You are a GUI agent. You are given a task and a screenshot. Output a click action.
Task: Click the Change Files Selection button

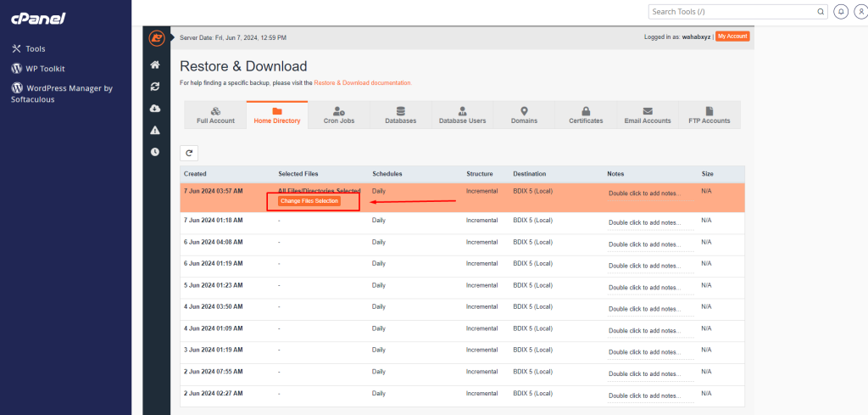point(309,201)
